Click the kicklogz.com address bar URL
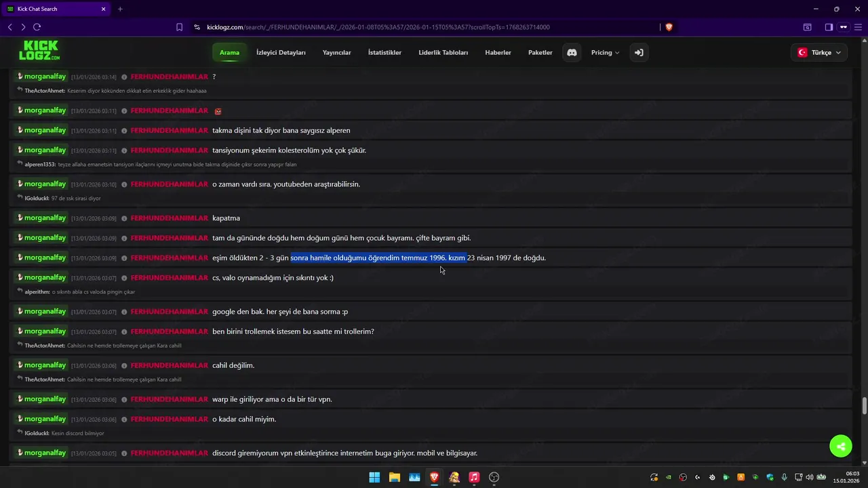This screenshot has height=488, width=868. coord(378,27)
